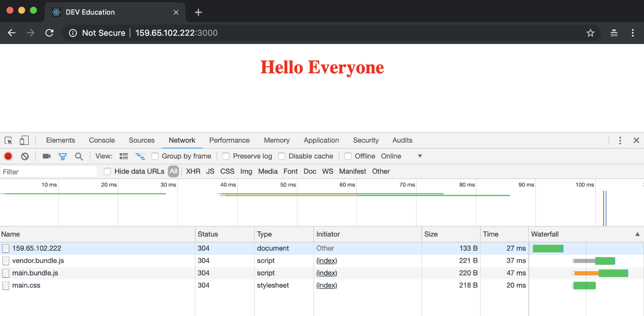Select the inspect element picker icon
This screenshot has width=644, height=316.
[x=9, y=140]
